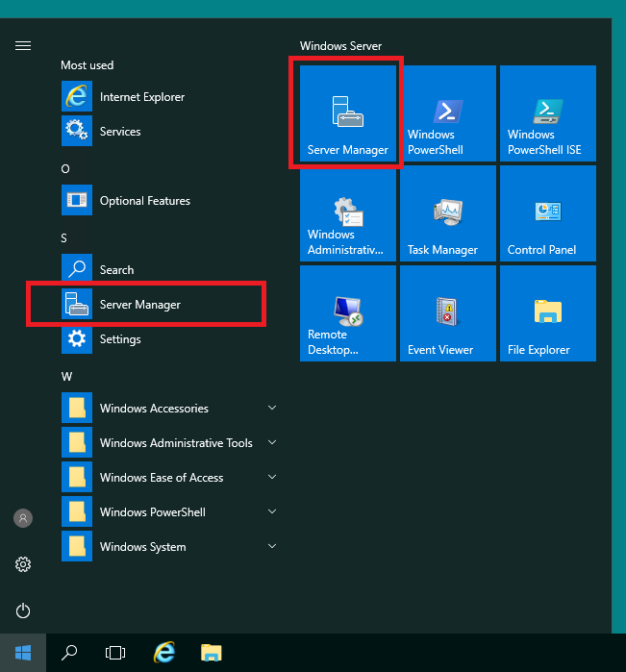Image resolution: width=626 pixels, height=672 pixels.
Task: Expand the hamburger menu
Action: click(x=23, y=45)
